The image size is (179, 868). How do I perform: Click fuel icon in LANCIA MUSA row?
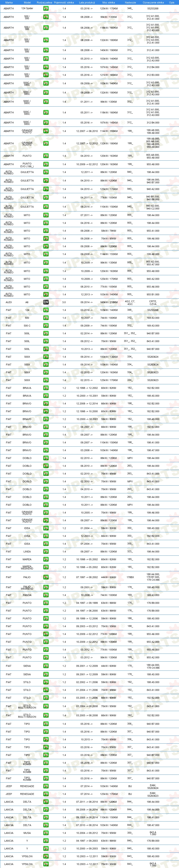pos(46,833)
